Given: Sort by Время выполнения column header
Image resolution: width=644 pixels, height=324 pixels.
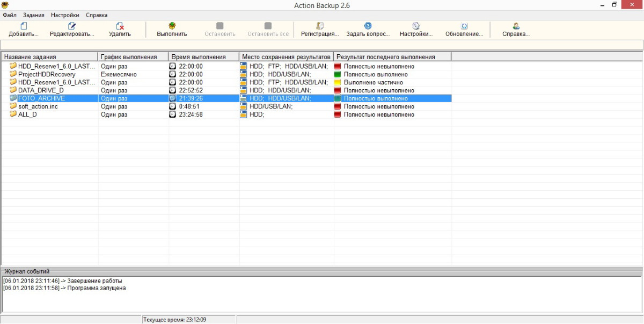Looking at the screenshot, I should click(x=204, y=56).
